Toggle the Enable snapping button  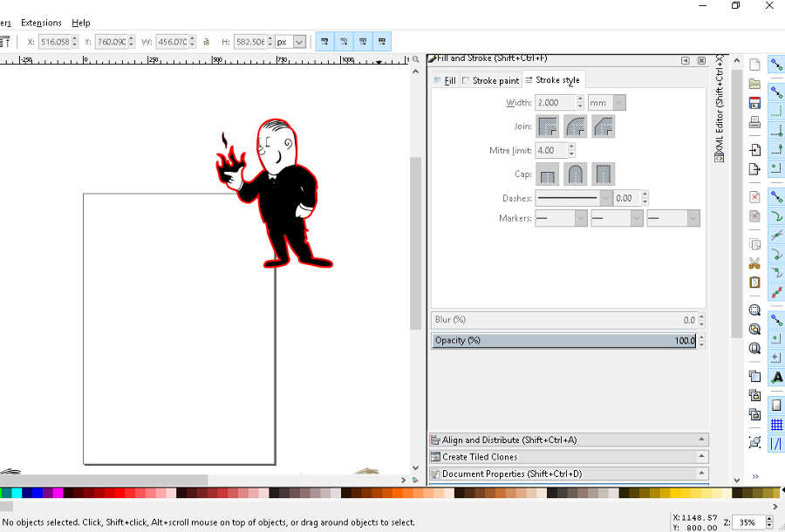click(x=776, y=65)
